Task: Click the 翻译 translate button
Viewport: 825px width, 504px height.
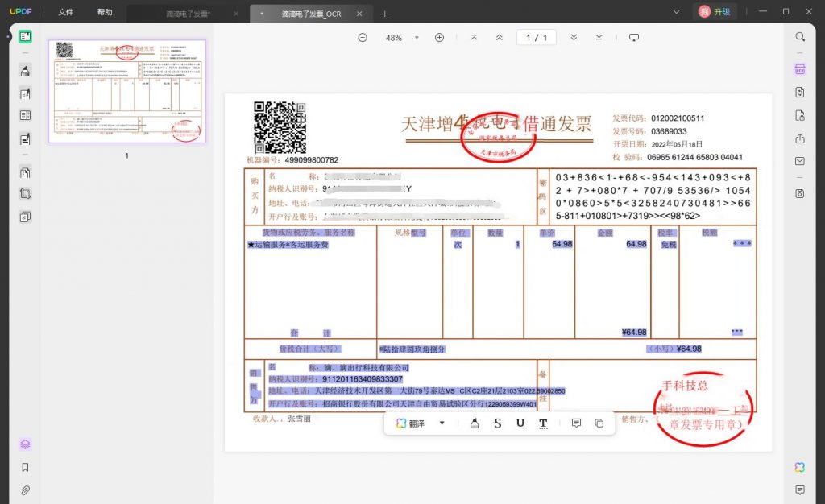Action: click(410, 423)
